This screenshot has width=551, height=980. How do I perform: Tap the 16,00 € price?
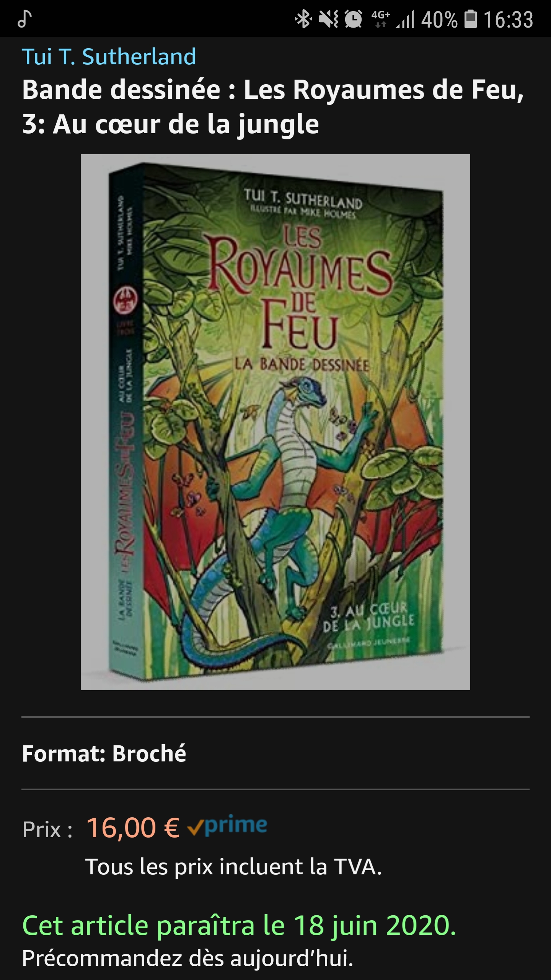133,828
